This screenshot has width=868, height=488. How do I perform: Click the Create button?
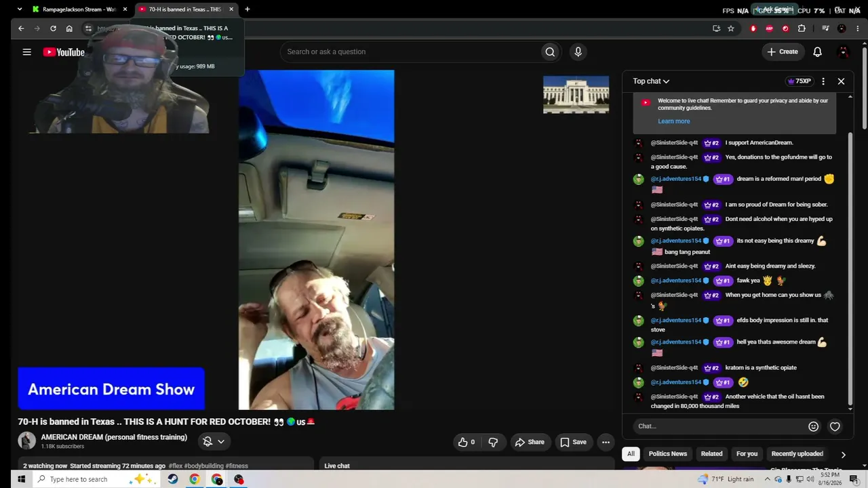[782, 52]
